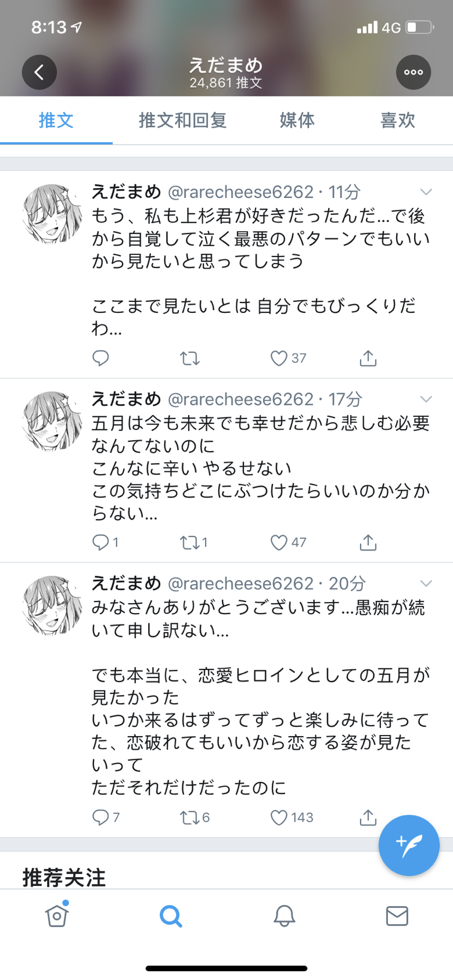Switch to the 媒体 tab
This screenshot has height=980, width=453.
[297, 120]
